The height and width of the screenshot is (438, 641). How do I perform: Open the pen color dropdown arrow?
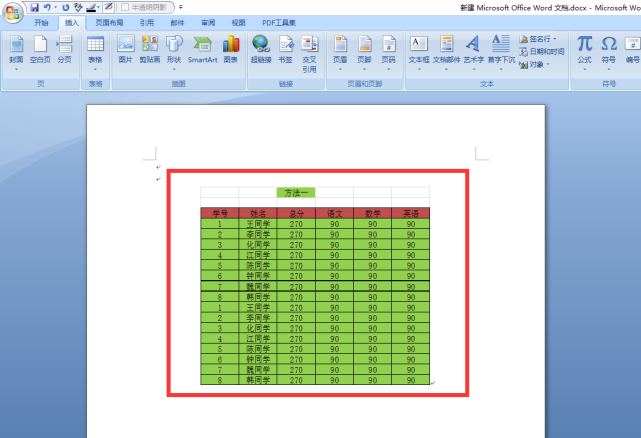pyautogui.click(x=99, y=7)
